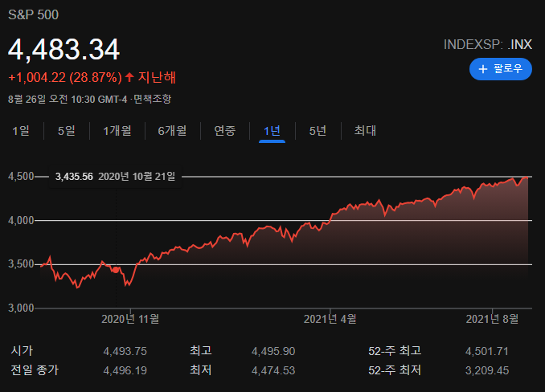Show the 5년 chart range
The height and width of the screenshot is (392, 545).
pos(318,131)
